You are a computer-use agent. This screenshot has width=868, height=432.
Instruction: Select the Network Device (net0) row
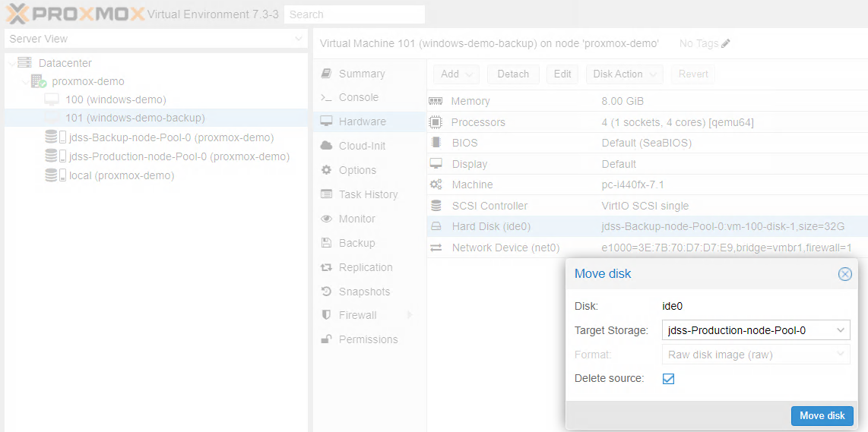point(647,248)
